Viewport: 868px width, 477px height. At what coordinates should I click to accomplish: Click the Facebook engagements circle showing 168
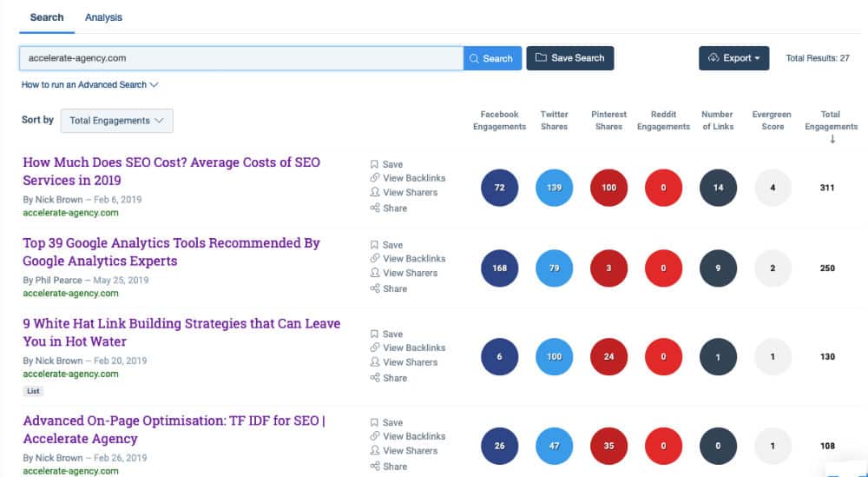coord(499,268)
